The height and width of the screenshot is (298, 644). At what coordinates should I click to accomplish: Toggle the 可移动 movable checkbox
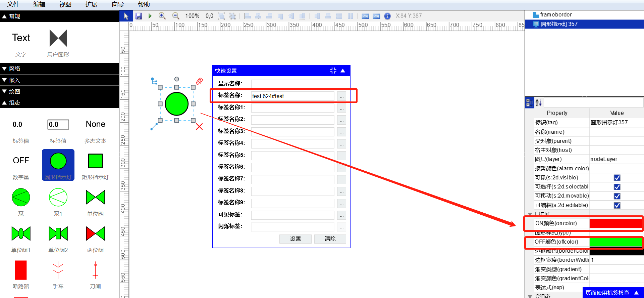coord(617,196)
